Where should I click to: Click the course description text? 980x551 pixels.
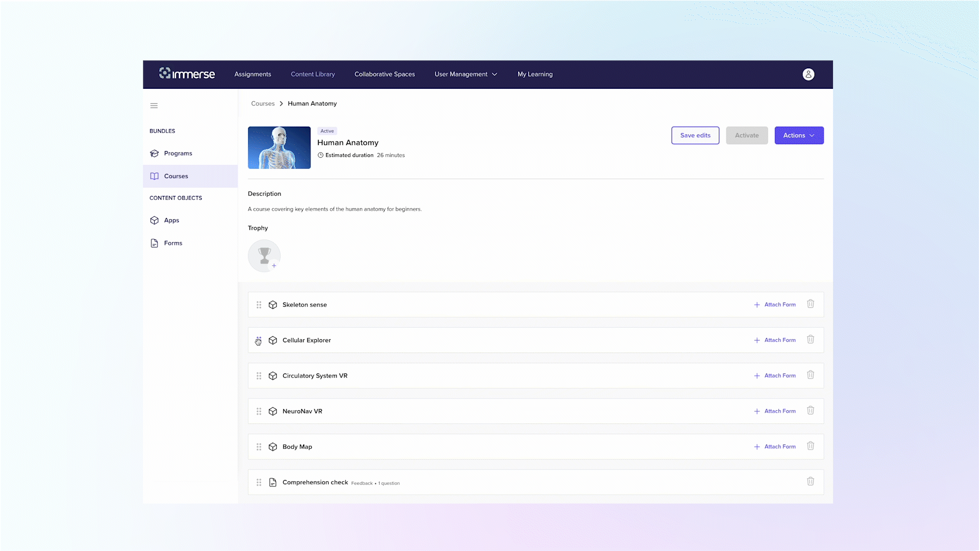click(x=335, y=209)
